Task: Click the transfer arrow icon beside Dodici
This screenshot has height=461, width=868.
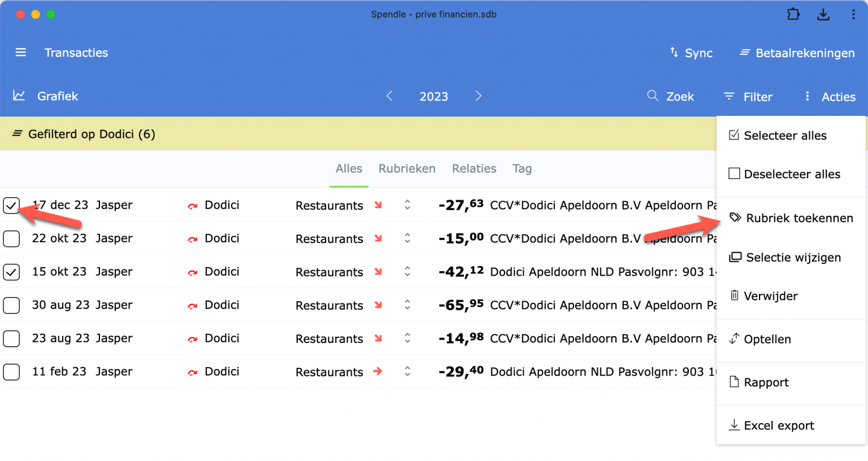Action: [x=192, y=205]
